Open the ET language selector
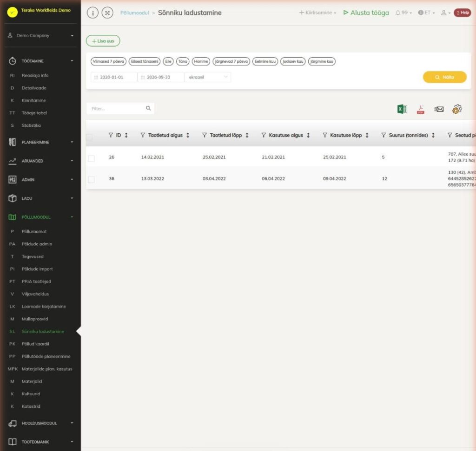 427,13
